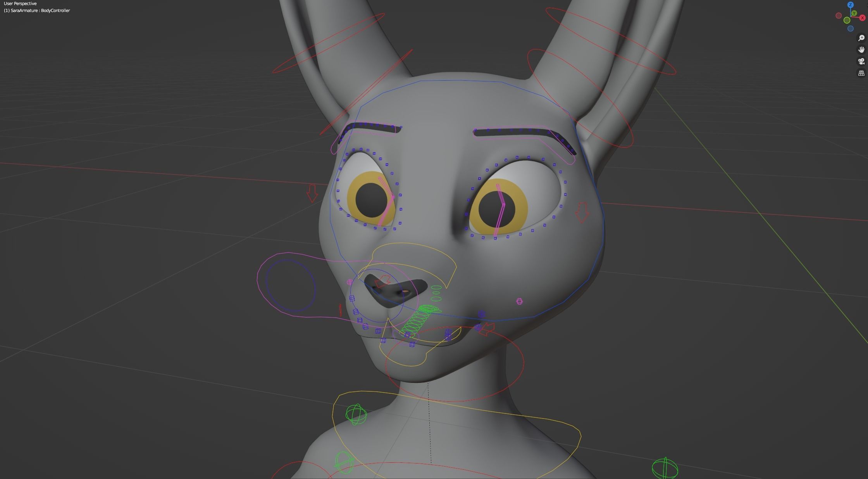Select the red down-arrow controller on the right cheek

[x=582, y=212]
